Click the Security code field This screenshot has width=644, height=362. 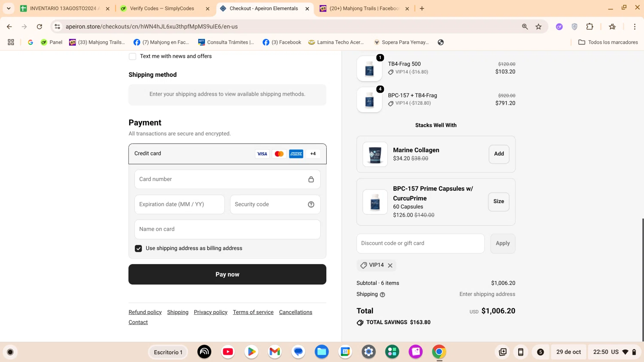coord(275,205)
